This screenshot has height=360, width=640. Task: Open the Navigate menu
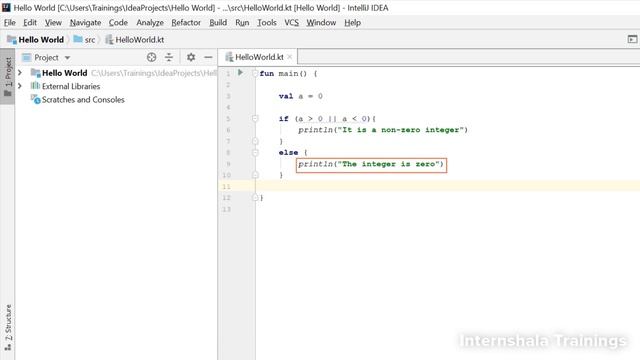pos(85,23)
